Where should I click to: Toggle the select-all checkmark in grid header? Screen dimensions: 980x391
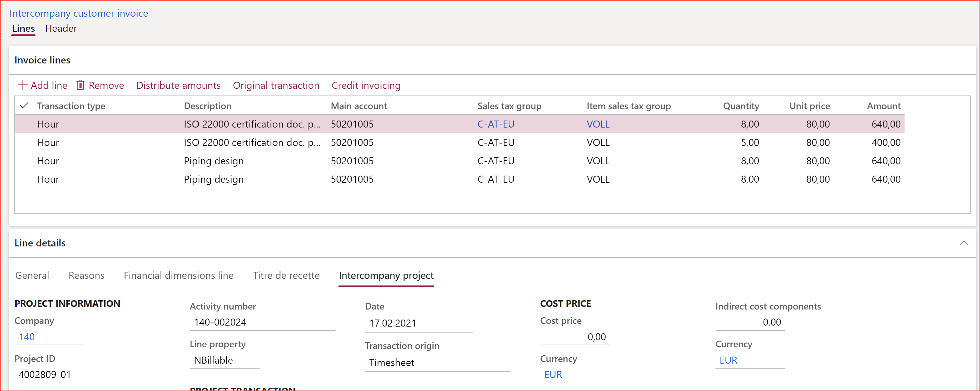click(24, 106)
